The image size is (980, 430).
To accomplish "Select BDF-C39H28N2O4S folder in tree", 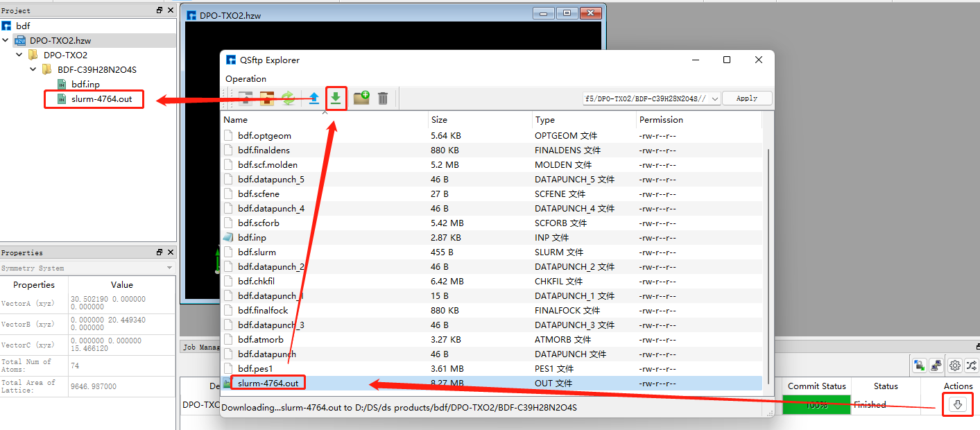I will tap(96, 69).
